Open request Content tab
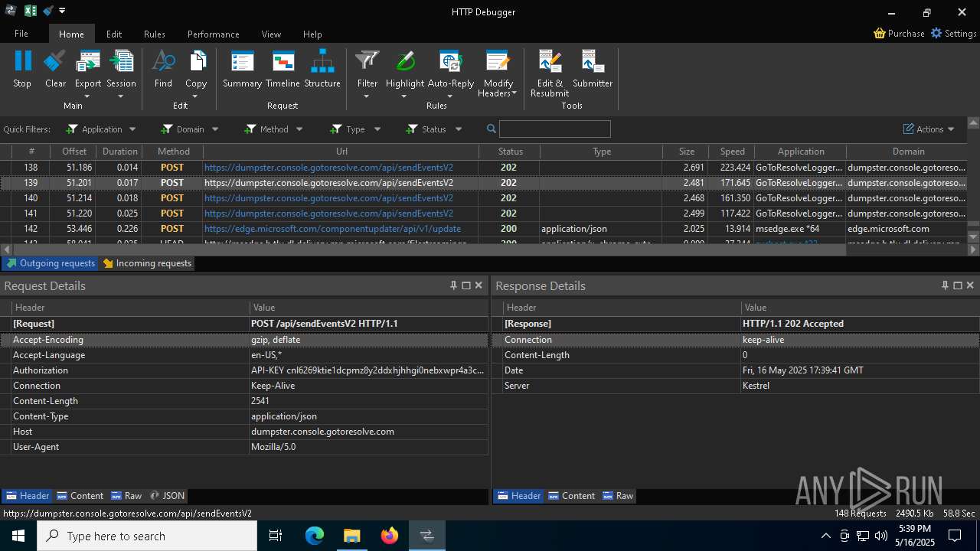 (x=80, y=496)
